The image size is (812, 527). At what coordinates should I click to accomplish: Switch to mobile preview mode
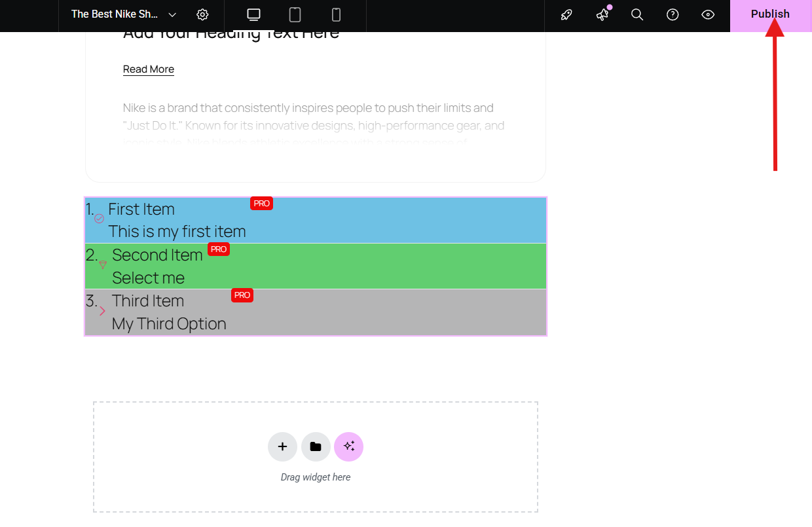point(336,14)
